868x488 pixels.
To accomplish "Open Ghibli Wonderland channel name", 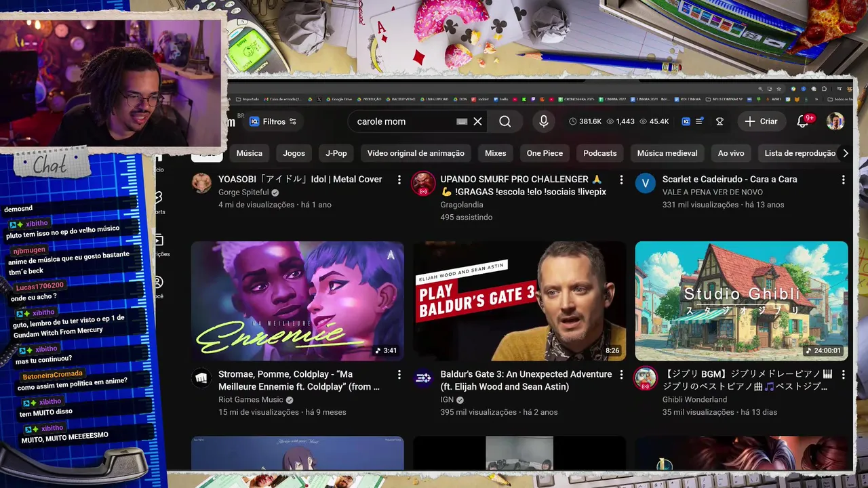I will pos(694,400).
